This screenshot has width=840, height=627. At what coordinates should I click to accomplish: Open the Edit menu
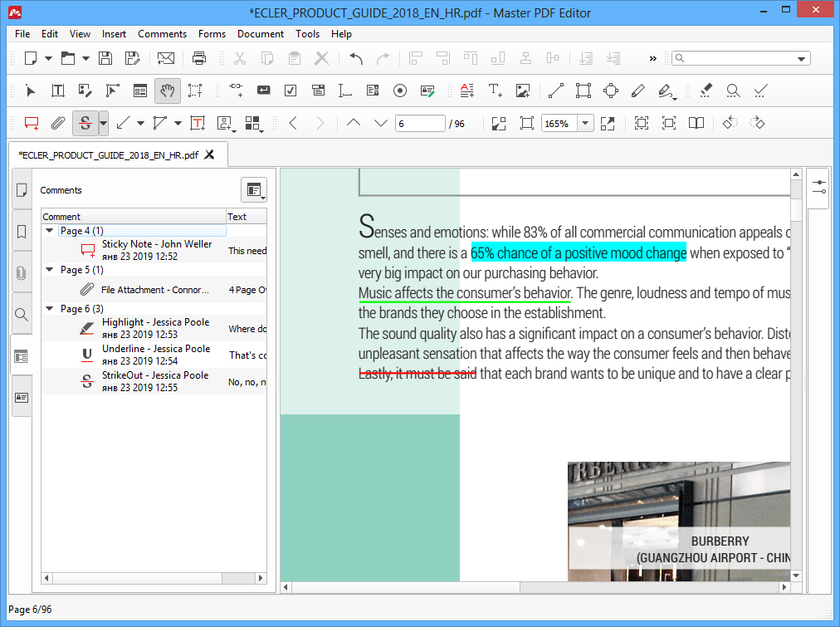coord(50,34)
